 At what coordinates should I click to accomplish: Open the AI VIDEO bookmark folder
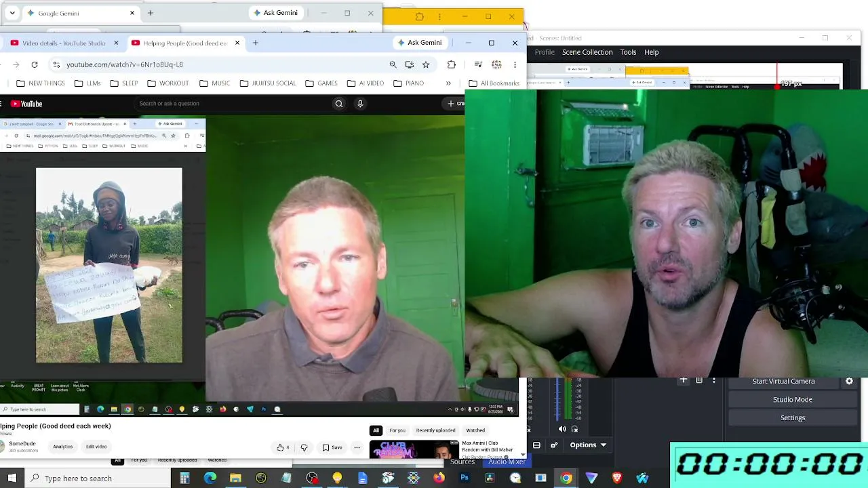pyautogui.click(x=366, y=83)
